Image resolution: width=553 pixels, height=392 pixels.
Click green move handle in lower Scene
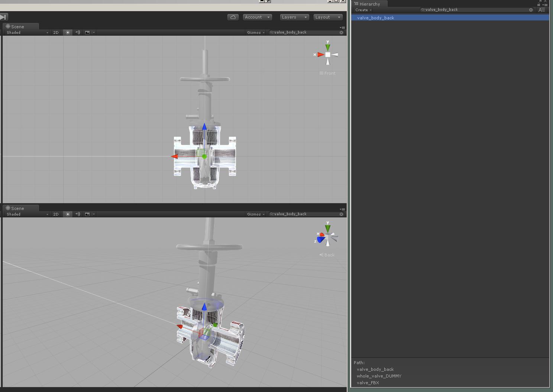(215, 325)
